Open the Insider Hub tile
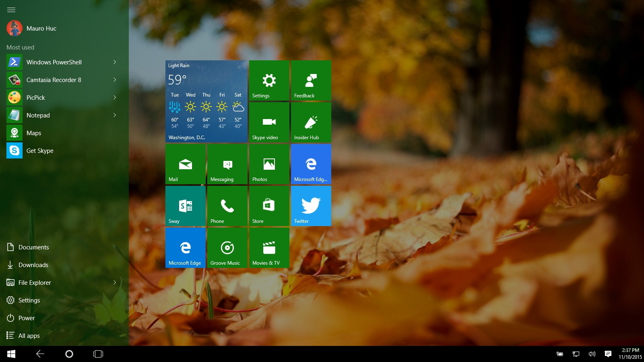 click(x=311, y=122)
